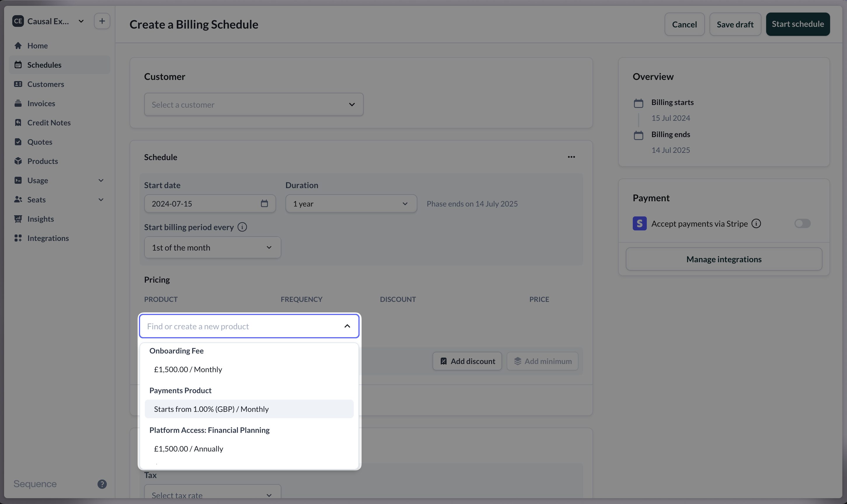Open Customers page from the sidebar
The height and width of the screenshot is (504, 847).
(60, 84)
